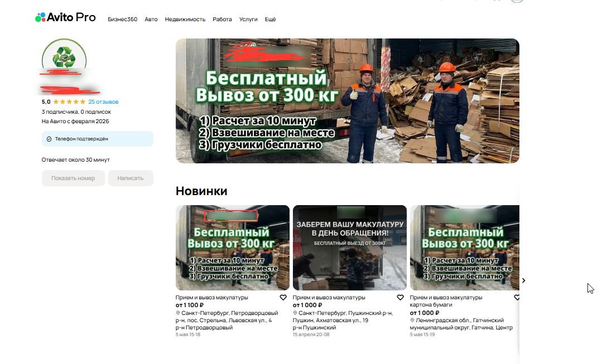Screen dimensions: 607x364
Task: Click the phone verified checkmark icon
Action: coord(49,139)
